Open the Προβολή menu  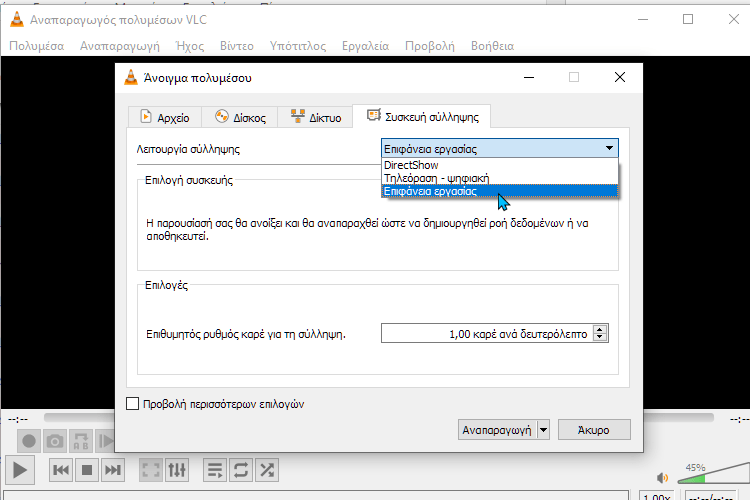pos(430,46)
